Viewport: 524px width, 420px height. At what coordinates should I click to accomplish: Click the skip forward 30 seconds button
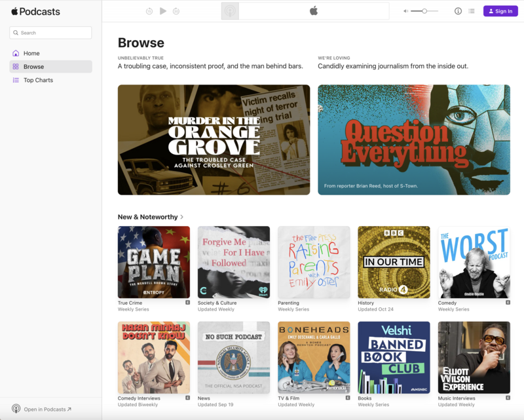(x=176, y=11)
